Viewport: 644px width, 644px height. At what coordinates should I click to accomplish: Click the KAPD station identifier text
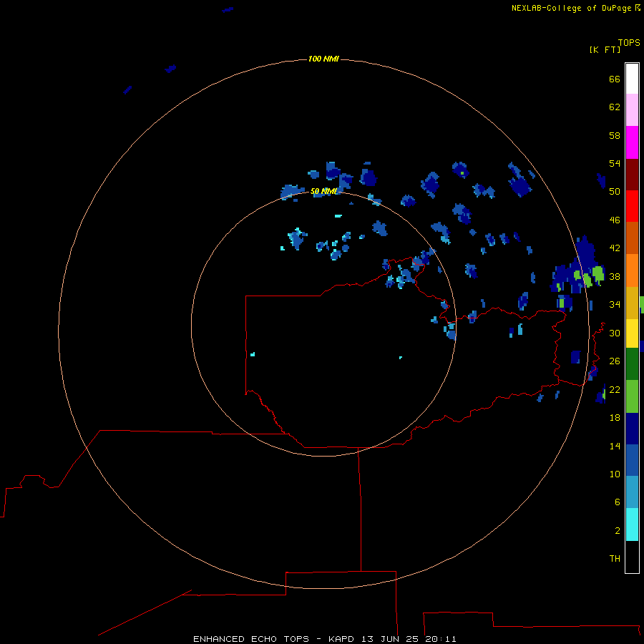[343, 639]
